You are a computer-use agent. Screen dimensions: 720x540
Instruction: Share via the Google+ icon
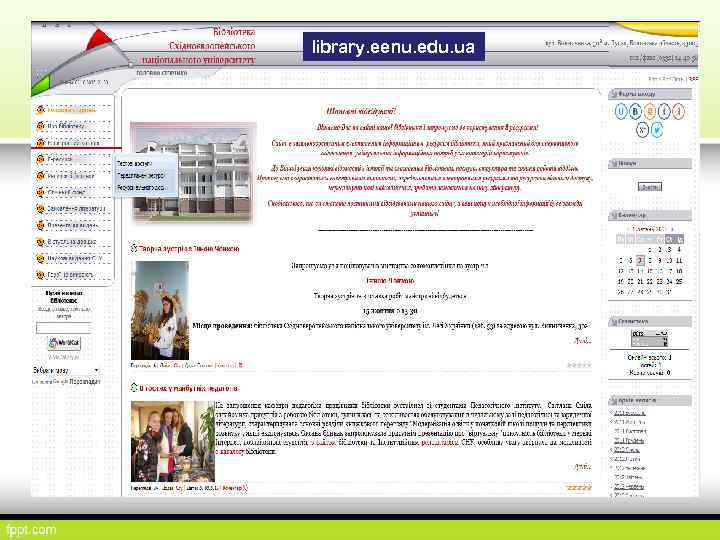pos(642,130)
